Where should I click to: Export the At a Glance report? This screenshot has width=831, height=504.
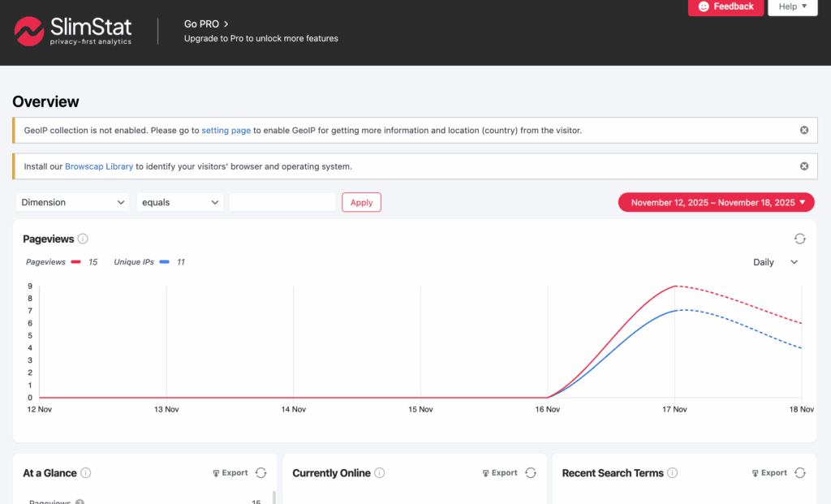point(230,472)
